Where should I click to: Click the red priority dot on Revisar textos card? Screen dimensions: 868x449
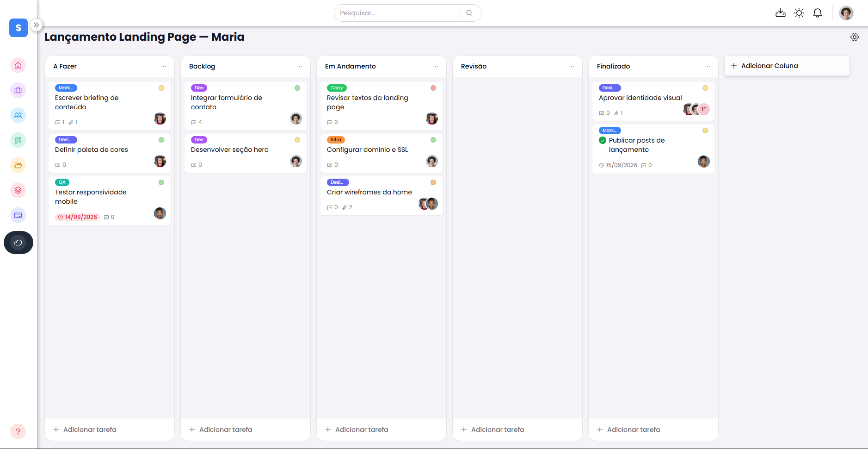(x=433, y=88)
